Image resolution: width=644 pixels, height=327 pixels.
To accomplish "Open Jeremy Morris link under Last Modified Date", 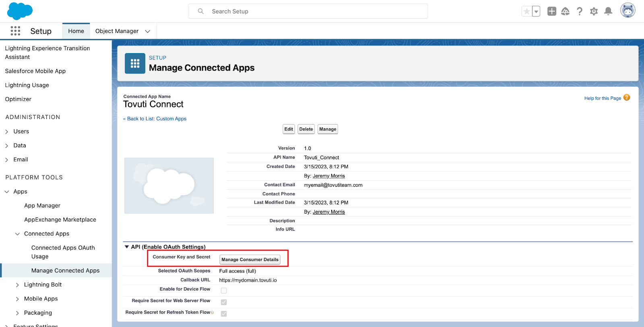I will [x=328, y=212].
